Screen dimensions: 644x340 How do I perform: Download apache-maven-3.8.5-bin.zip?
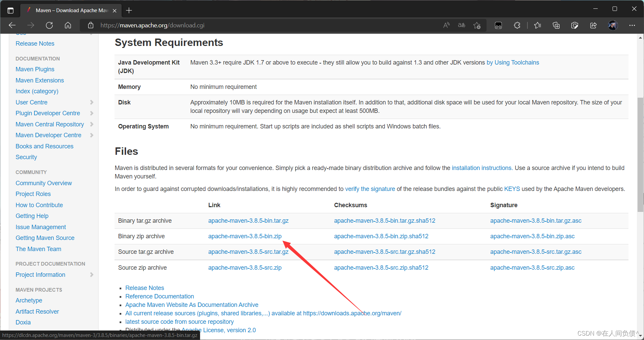pyautogui.click(x=245, y=236)
